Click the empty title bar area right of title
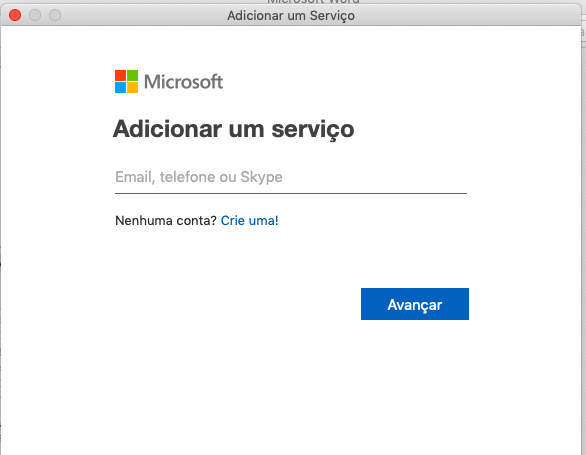Viewport: 586px width, 455px height. point(467,16)
